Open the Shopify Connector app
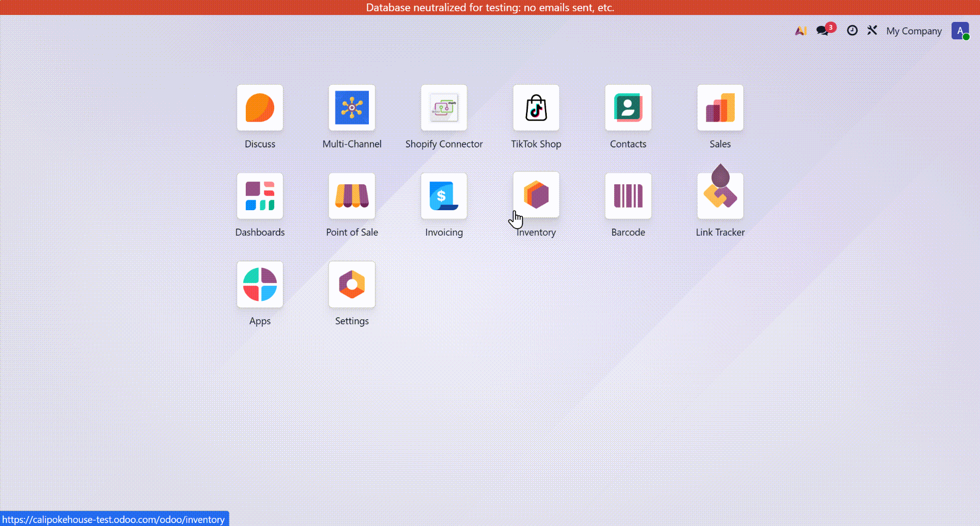Image resolution: width=980 pixels, height=526 pixels. pos(444,108)
